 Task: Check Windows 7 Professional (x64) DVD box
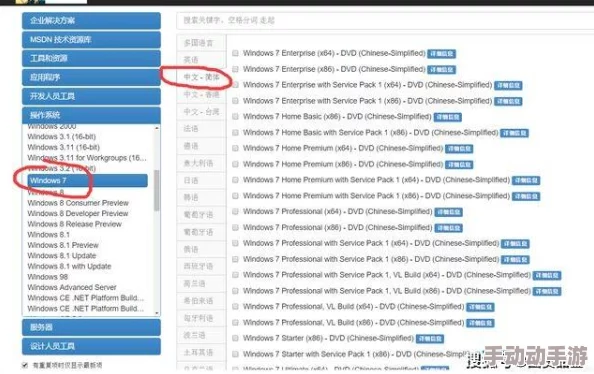pos(235,211)
